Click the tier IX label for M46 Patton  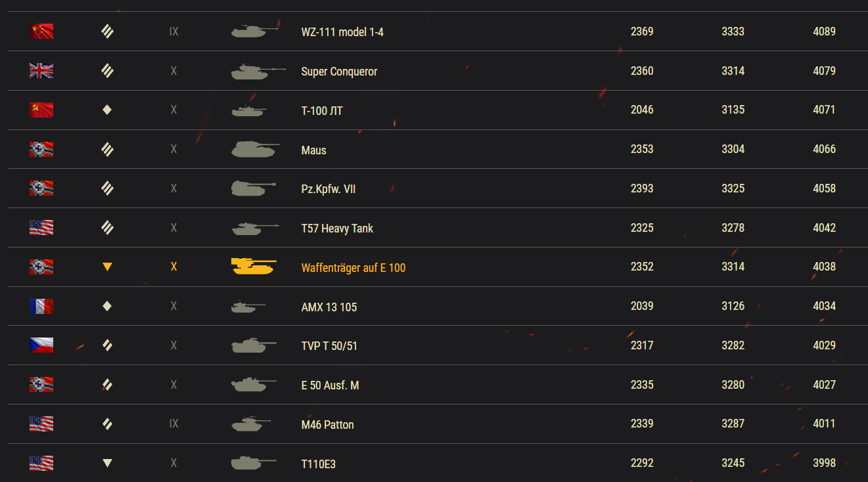pos(173,424)
